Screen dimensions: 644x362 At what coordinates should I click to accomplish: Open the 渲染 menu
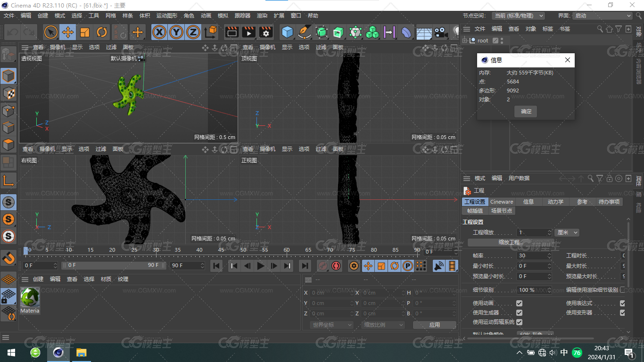point(262,16)
